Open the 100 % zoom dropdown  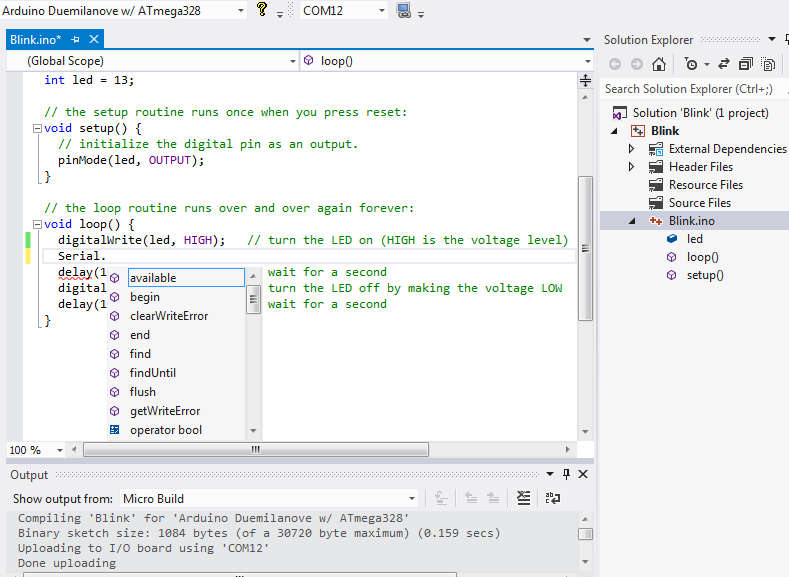coord(60,450)
